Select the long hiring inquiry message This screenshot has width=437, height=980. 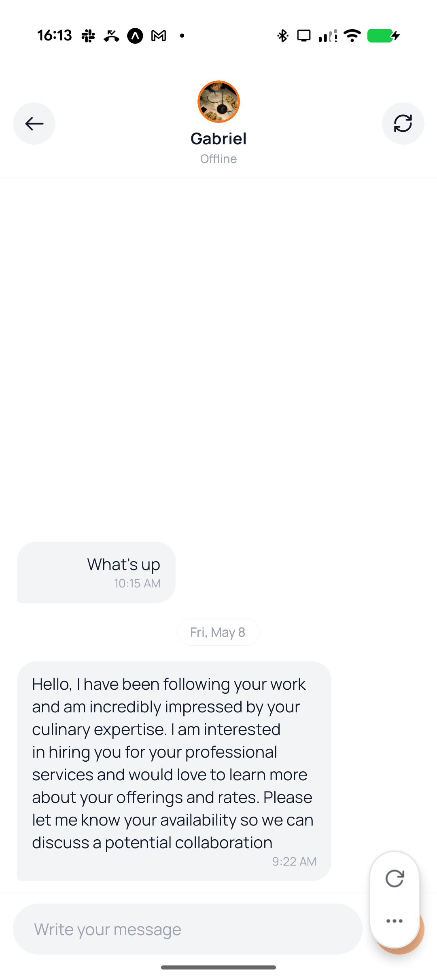(174, 771)
